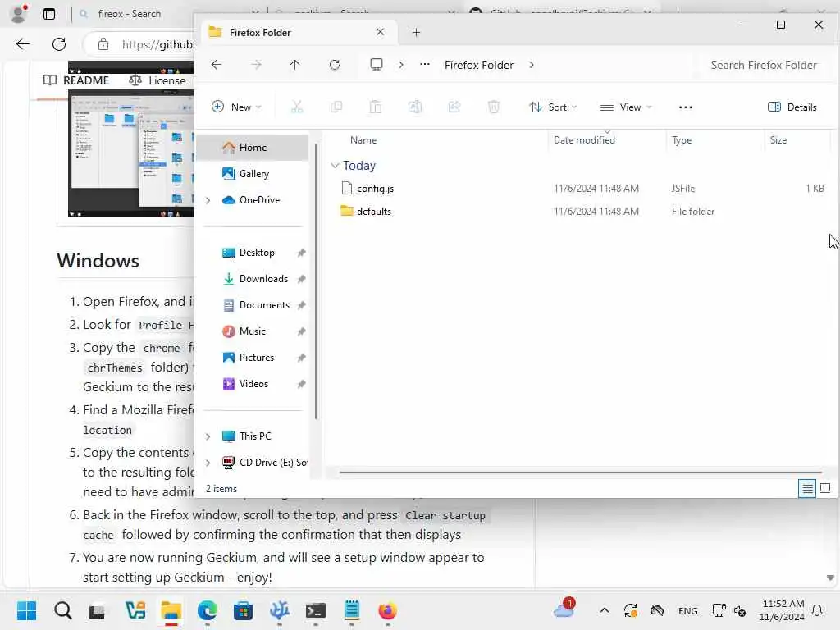The height and width of the screenshot is (630, 840).
Task: Switch to large thumbnails view layout icon
Action: coord(825,488)
